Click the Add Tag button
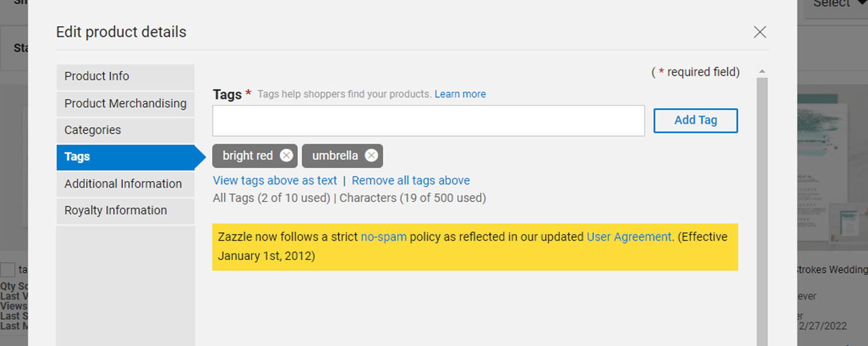The width and height of the screenshot is (868, 346). pos(695,121)
